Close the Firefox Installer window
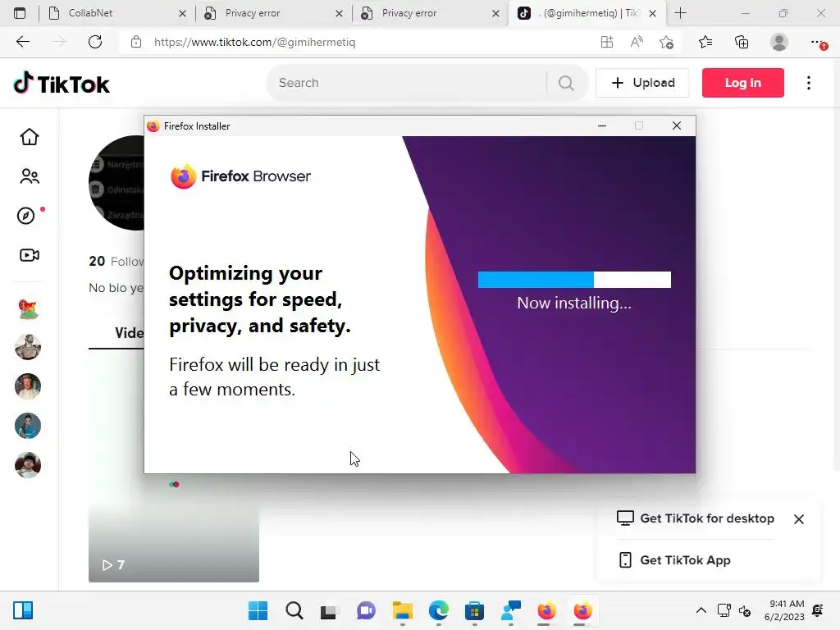Viewport: 840px width, 630px height. pos(677,126)
